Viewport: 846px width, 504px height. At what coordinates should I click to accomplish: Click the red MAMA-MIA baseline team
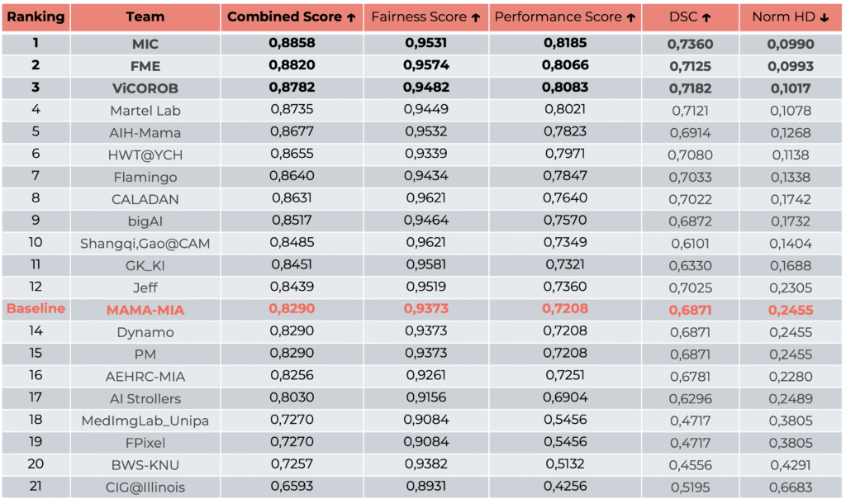(145, 310)
